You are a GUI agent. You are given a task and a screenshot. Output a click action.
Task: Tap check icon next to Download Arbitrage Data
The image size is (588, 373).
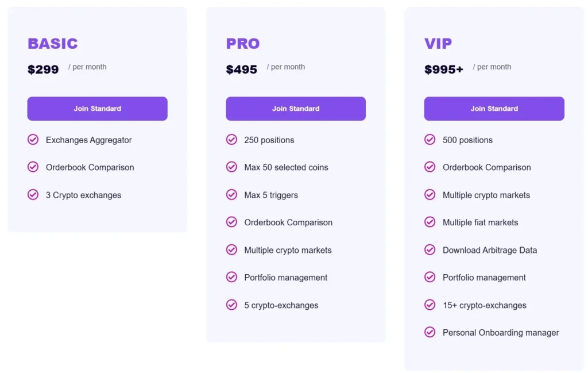[430, 250]
